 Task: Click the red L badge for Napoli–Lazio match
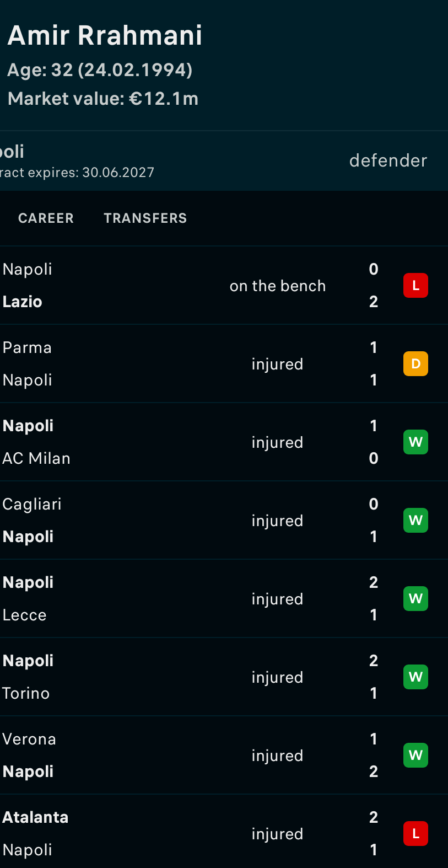click(x=415, y=286)
